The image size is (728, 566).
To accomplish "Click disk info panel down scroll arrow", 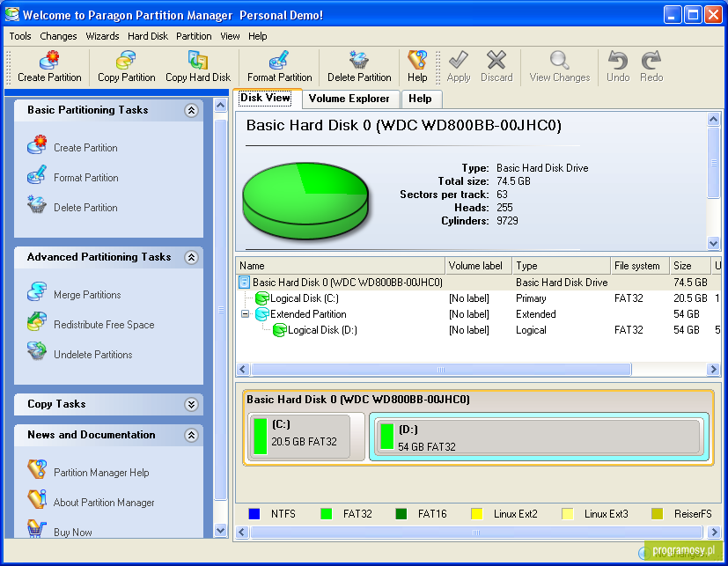I will [714, 243].
